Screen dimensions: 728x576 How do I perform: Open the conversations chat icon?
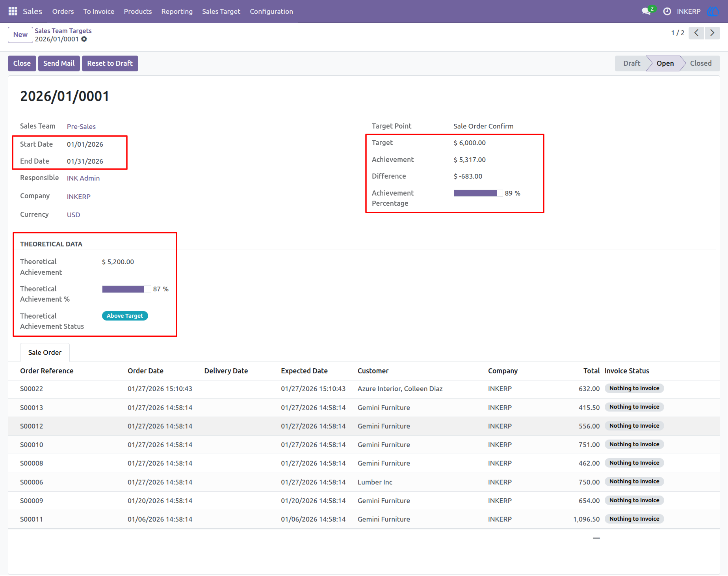pos(646,11)
